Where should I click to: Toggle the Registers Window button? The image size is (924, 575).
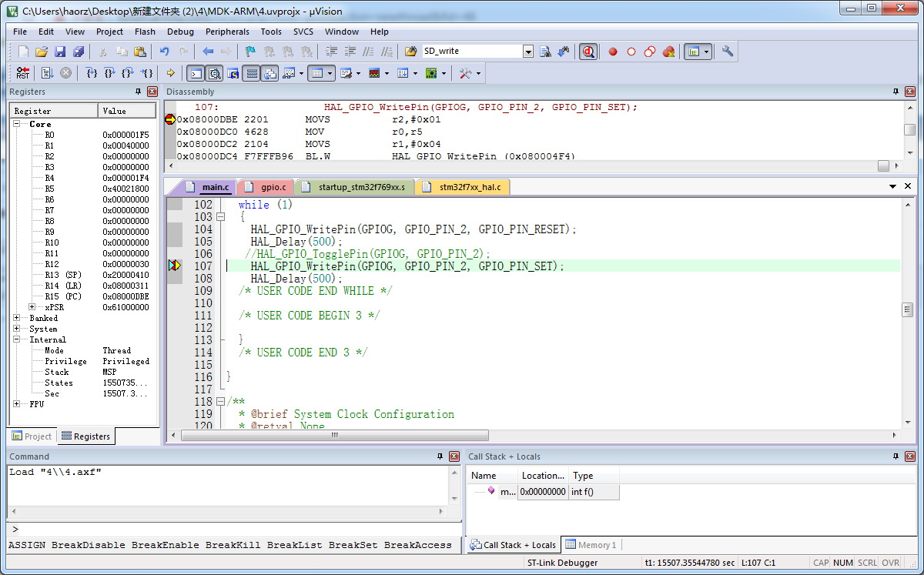click(251, 73)
